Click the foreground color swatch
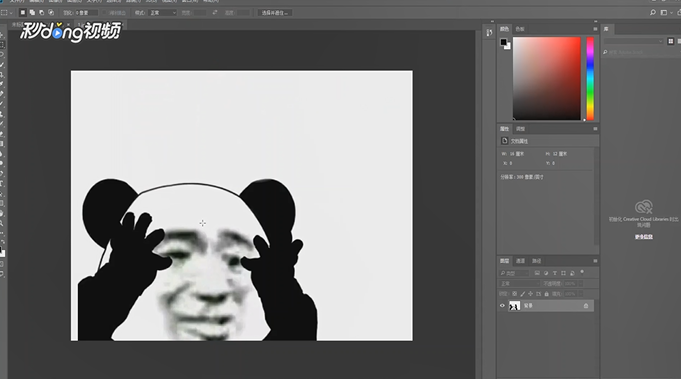Screen dimensions: 681x379 (x=503, y=42)
